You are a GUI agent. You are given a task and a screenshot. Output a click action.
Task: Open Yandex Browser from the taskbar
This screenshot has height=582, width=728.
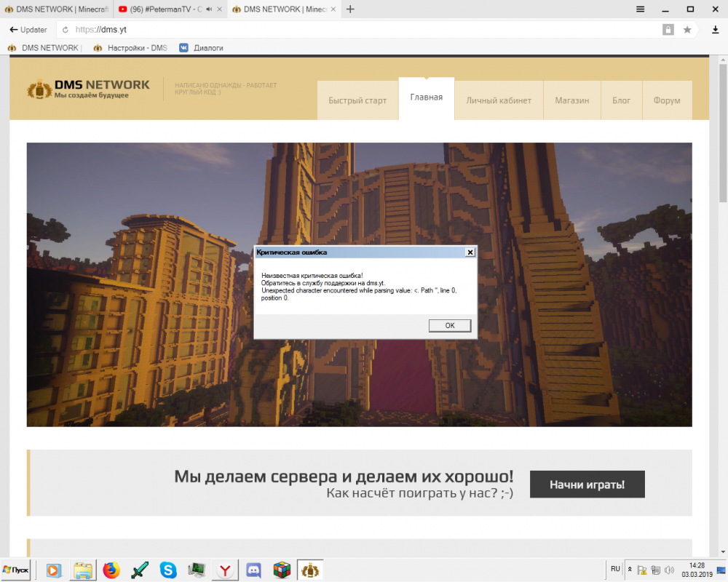[x=226, y=570]
